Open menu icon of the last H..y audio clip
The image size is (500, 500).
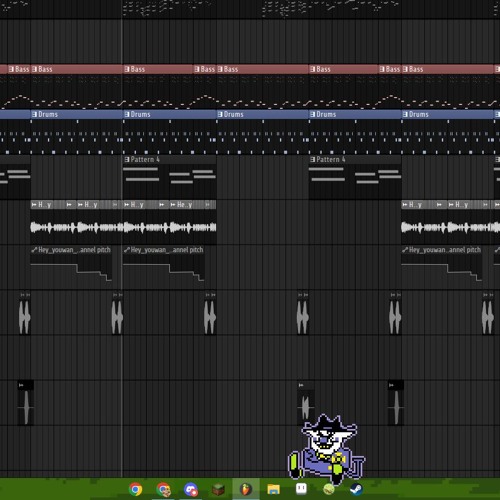pos(451,204)
